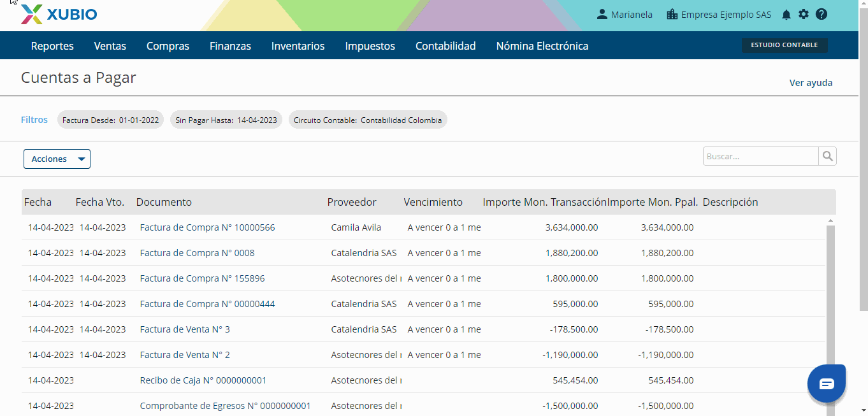The image size is (868, 416).
Task: Select the -1,500,000.00 principal amount
Action: click(x=666, y=406)
